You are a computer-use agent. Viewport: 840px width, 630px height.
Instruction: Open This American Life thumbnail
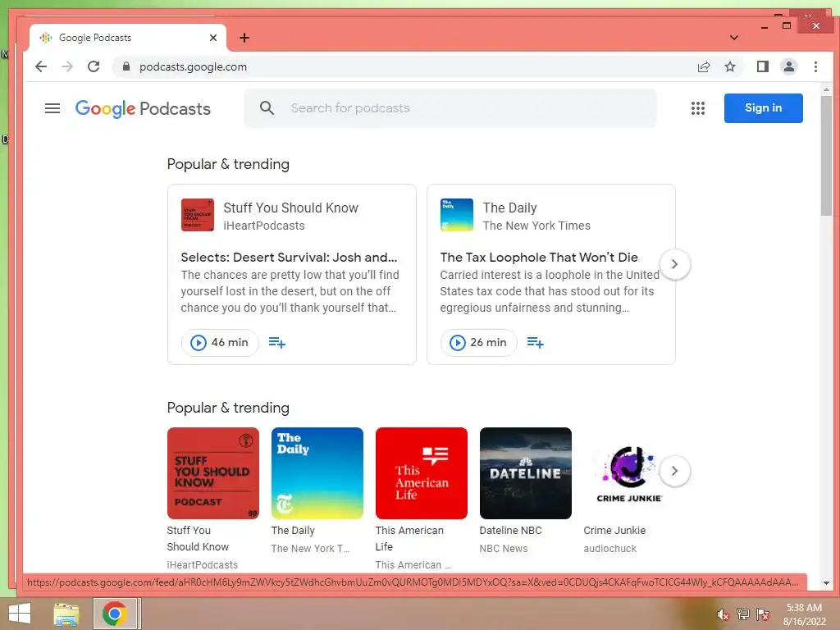coord(421,473)
